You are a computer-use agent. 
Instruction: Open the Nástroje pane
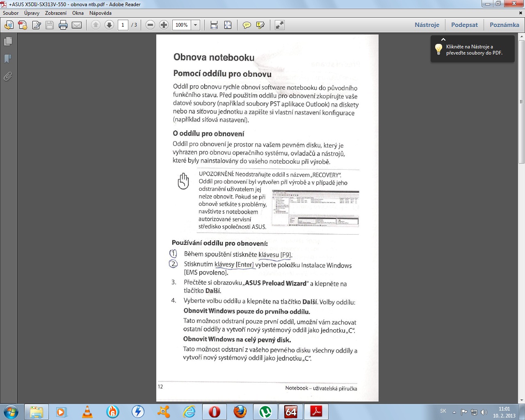pos(427,25)
